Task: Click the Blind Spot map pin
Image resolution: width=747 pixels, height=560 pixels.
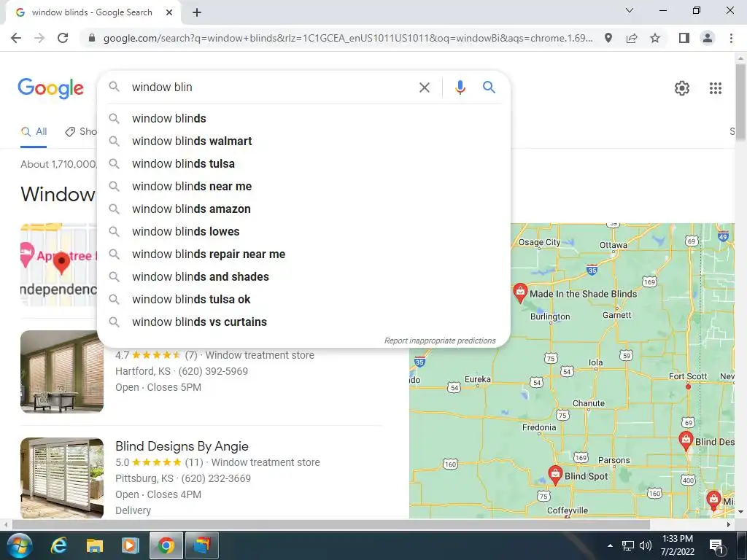Action: [555, 474]
